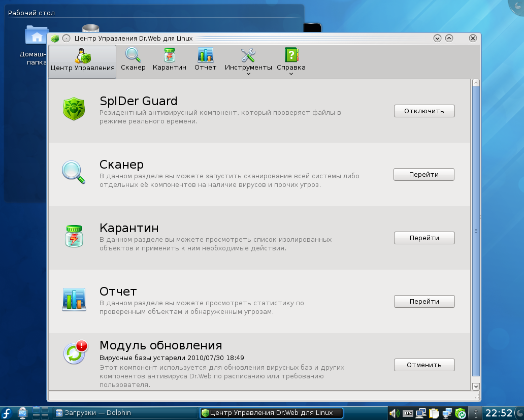This screenshot has width=524, height=420.
Task: Click the network monitors tray icon
Action: [x=447, y=413]
